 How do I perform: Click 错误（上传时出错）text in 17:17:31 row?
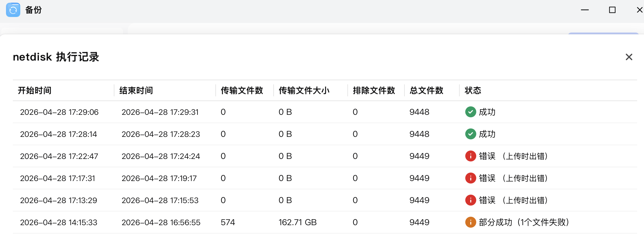tap(513, 178)
